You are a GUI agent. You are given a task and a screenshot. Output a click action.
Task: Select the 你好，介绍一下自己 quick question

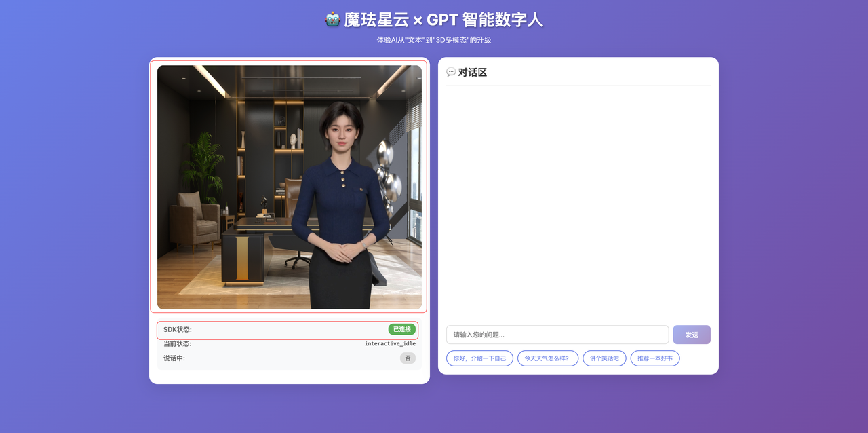tap(479, 358)
